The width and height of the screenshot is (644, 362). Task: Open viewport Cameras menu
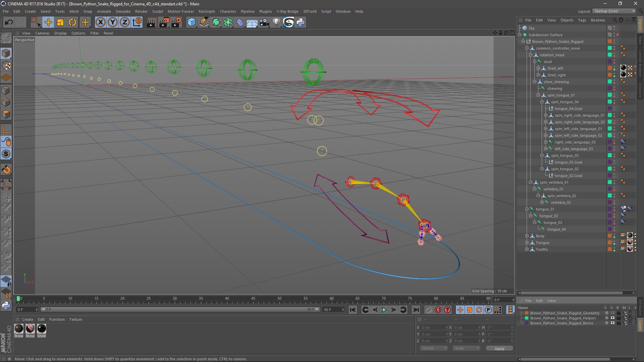coord(42,33)
